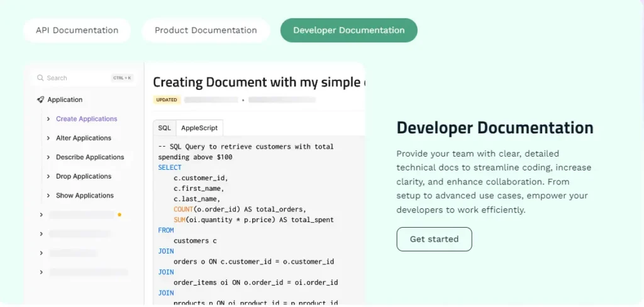Click the orange notification dot in sidebar
Viewport: 644px width, 307px height.
click(x=119, y=215)
